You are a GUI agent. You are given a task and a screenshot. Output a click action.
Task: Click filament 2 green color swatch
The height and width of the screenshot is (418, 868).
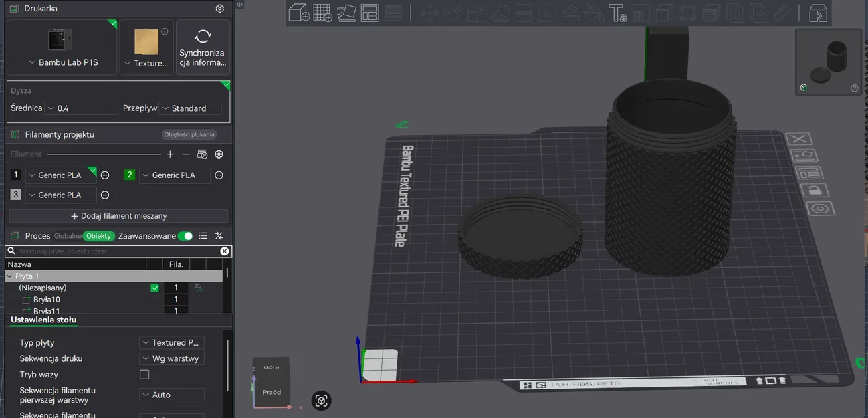[x=130, y=175]
